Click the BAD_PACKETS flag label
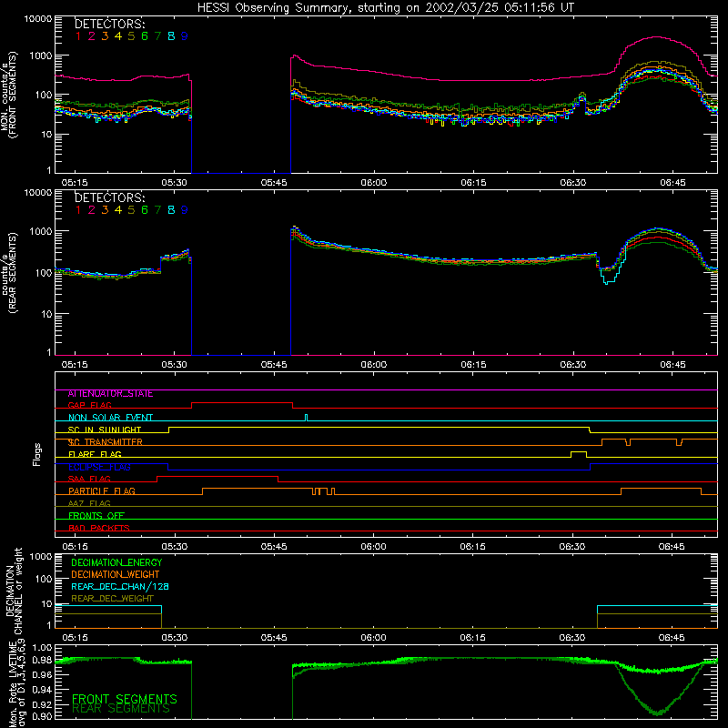This screenshot has height=728, width=728. pyautogui.click(x=99, y=528)
